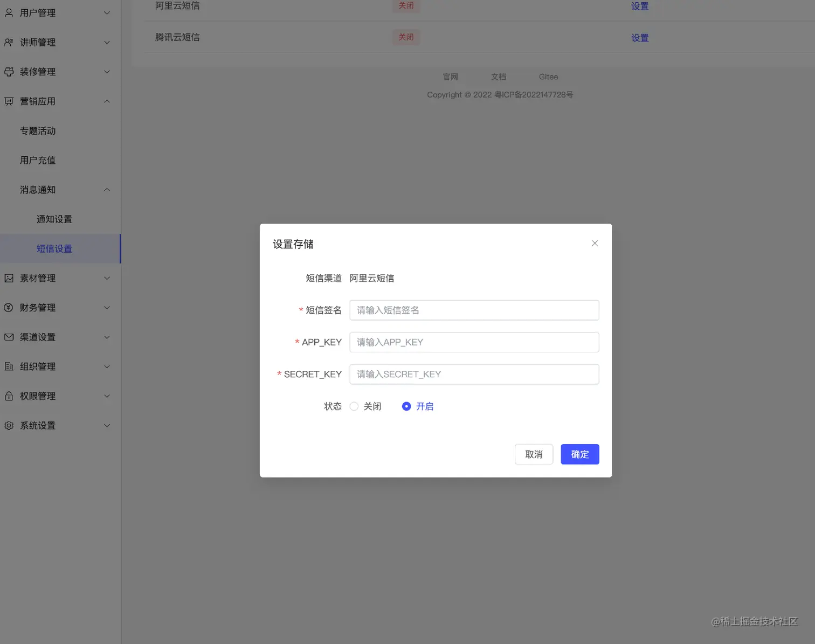Viewport: 815px width, 644px height.
Task: Click the 取消 cancel button
Action: click(534, 454)
